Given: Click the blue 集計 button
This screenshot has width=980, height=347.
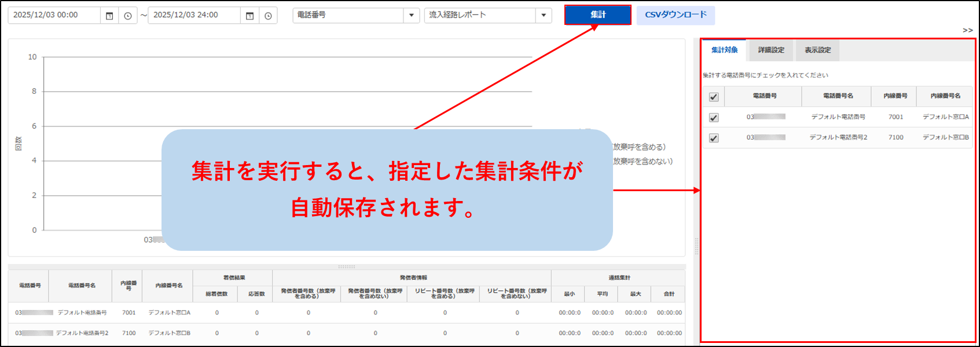Looking at the screenshot, I should pos(597,15).
